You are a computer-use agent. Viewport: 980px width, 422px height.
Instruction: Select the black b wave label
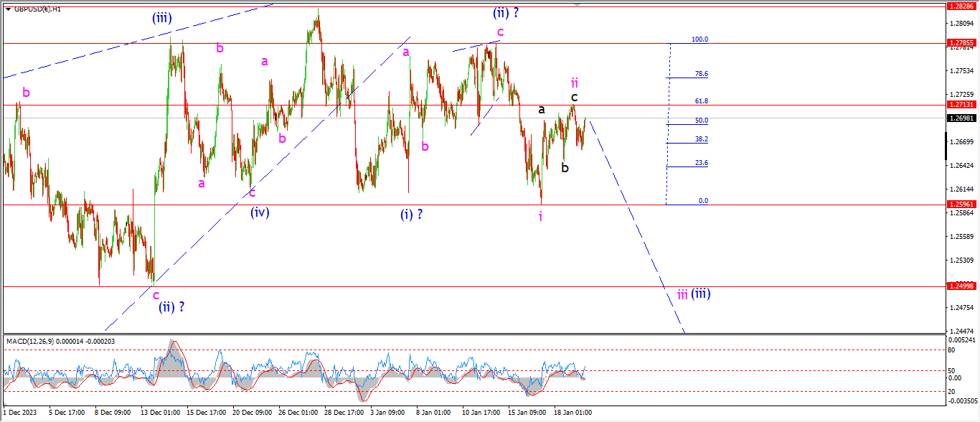coord(565,167)
